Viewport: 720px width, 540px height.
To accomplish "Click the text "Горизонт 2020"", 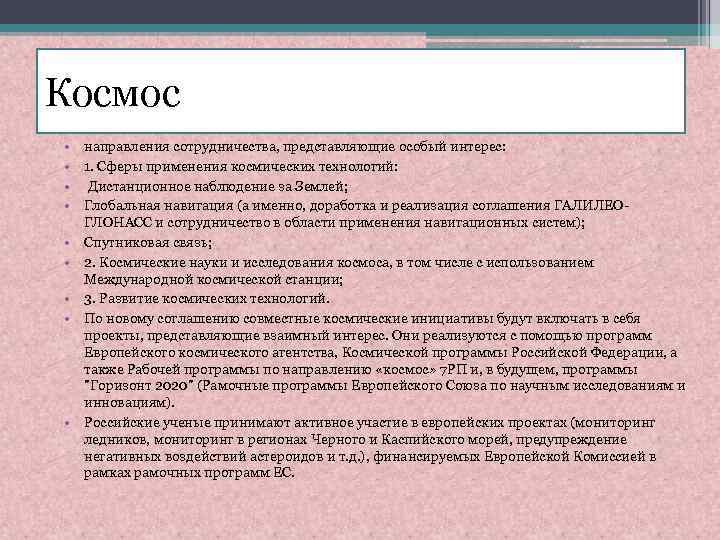I will pos(139,386).
